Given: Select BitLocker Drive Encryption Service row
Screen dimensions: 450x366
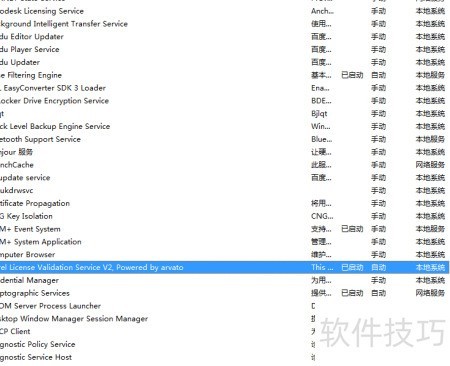Looking at the screenshot, I should (x=225, y=101).
